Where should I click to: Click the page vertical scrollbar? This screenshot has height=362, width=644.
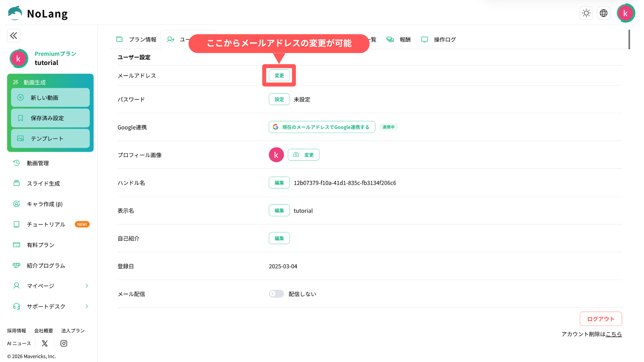[x=629, y=40]
